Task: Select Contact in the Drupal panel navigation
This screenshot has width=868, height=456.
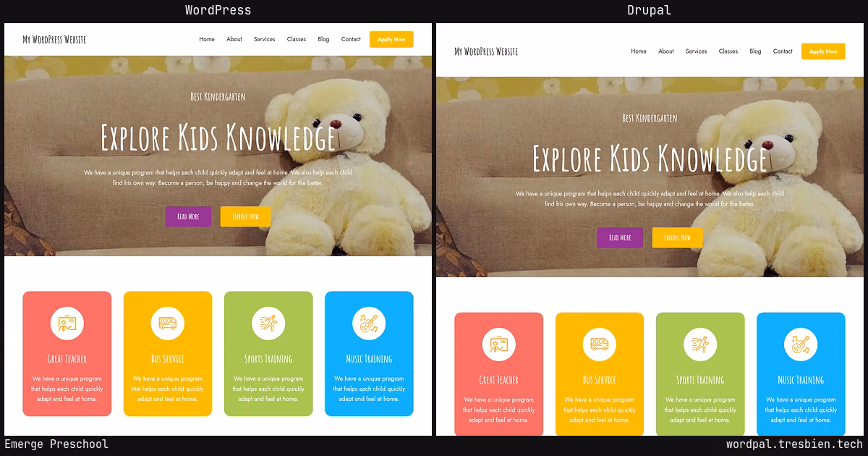Action: point(783,51)
